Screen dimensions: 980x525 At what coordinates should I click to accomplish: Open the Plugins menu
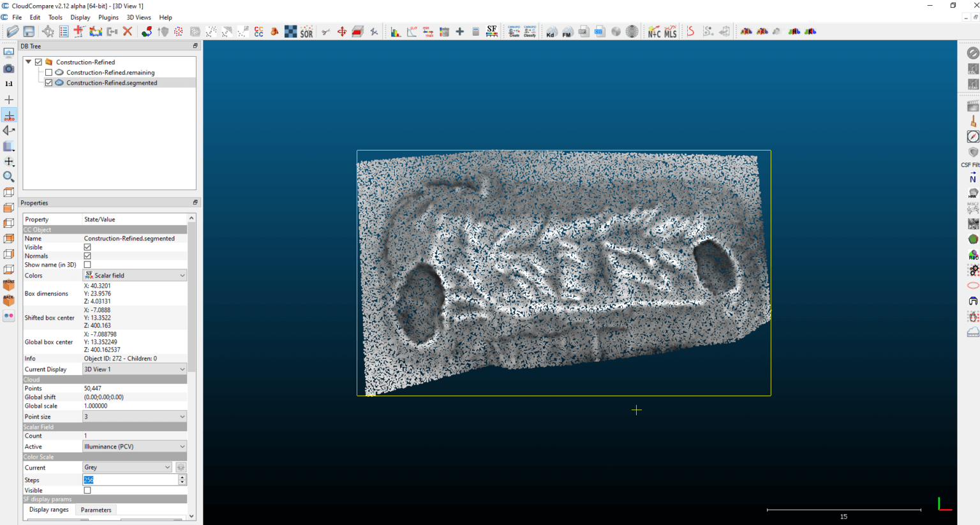coord(108,17)
